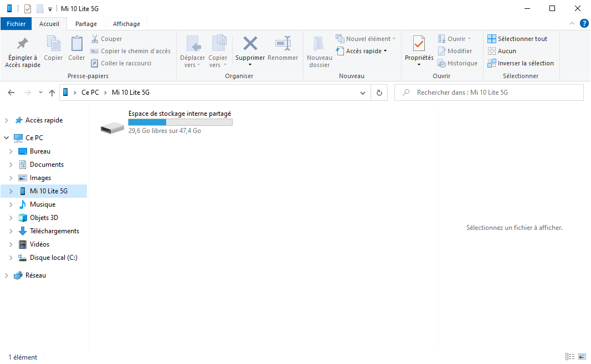Viewport: 591px width, 364px height.
Task: Select Téléchargements in navigation pane
Action: (x=54, y=231)
